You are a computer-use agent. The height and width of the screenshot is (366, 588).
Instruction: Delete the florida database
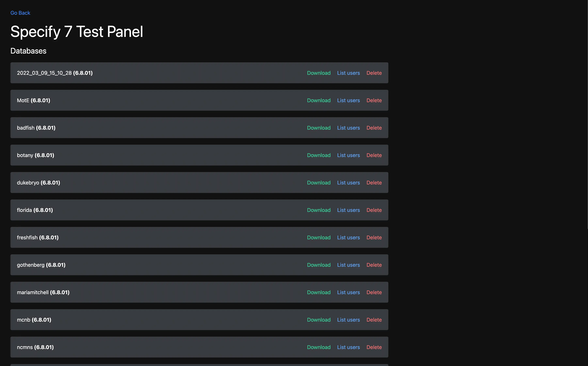374,210
